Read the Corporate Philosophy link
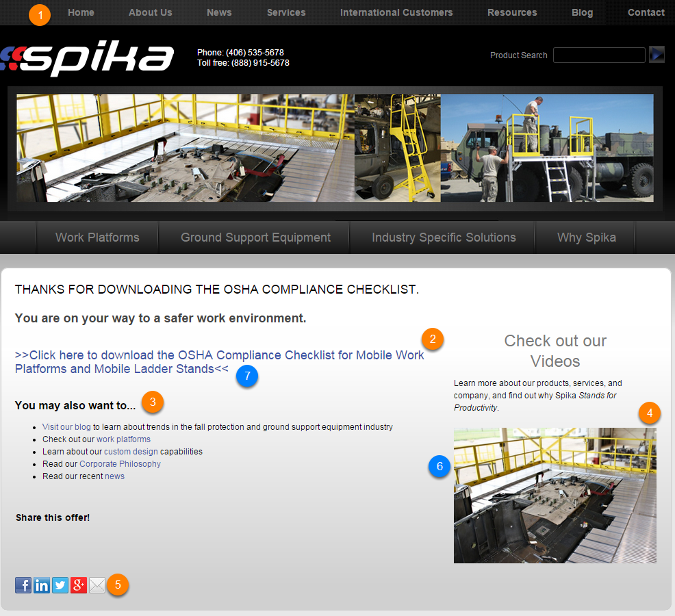The width and height of the screenshot is (675, 616). (x=120, y=464)
